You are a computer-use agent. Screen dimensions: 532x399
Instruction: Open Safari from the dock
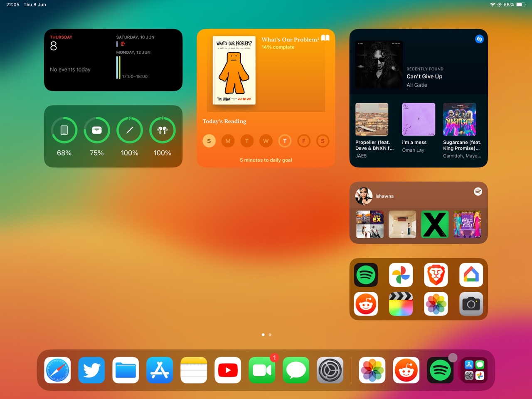(57, 370)
